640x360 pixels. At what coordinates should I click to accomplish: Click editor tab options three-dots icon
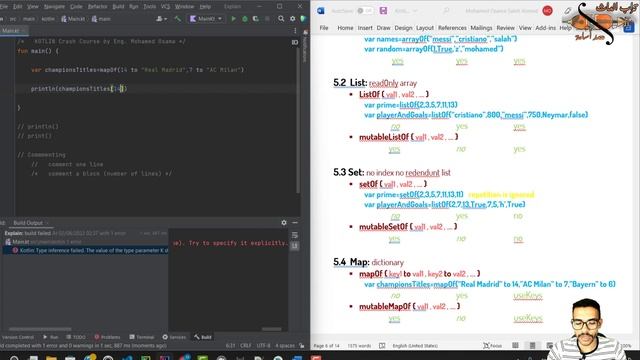click(x=295, y=31)
